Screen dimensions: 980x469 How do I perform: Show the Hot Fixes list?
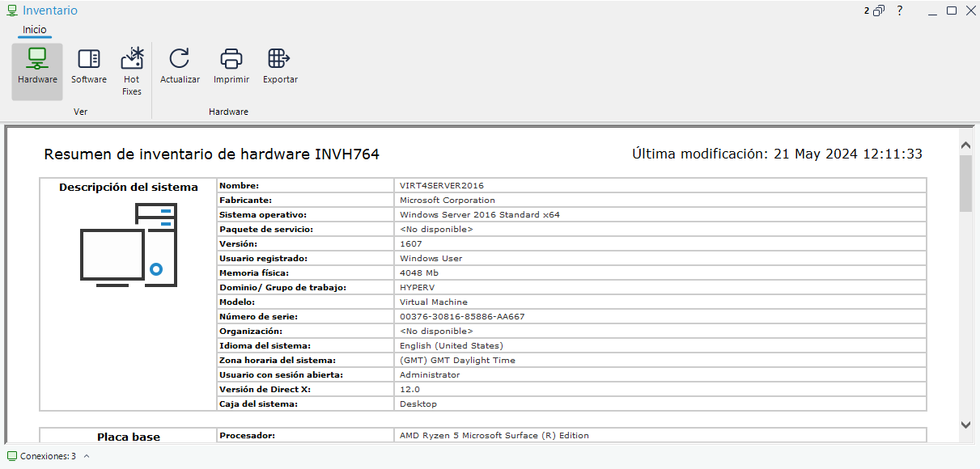132,71
